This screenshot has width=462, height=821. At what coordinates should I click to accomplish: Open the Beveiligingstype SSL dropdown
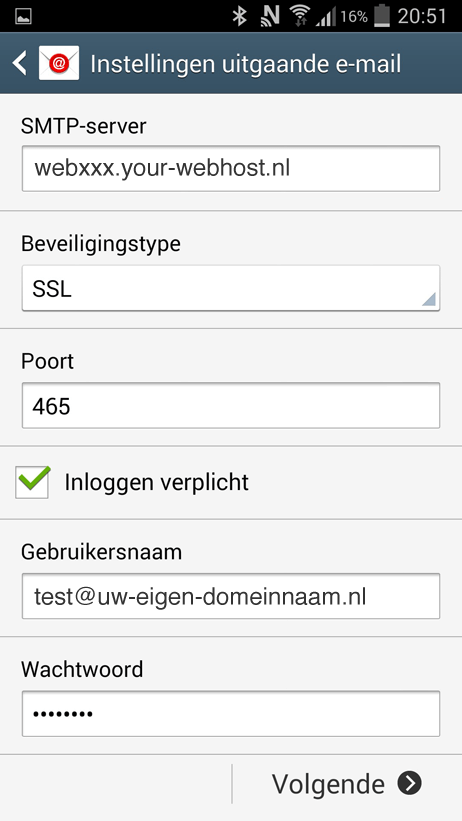click(x=231, y=289)
